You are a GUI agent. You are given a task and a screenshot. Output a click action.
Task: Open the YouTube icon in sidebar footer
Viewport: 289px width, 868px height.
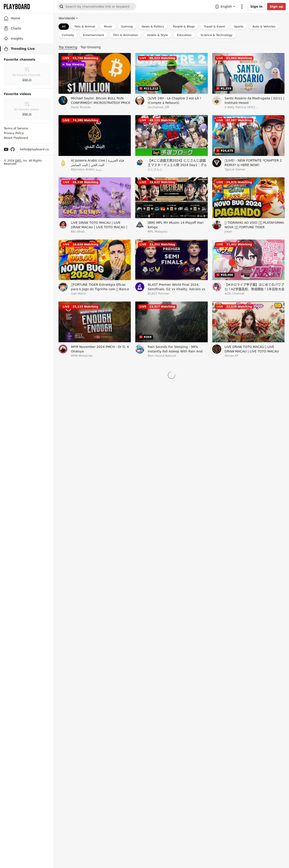pos(6,149)
